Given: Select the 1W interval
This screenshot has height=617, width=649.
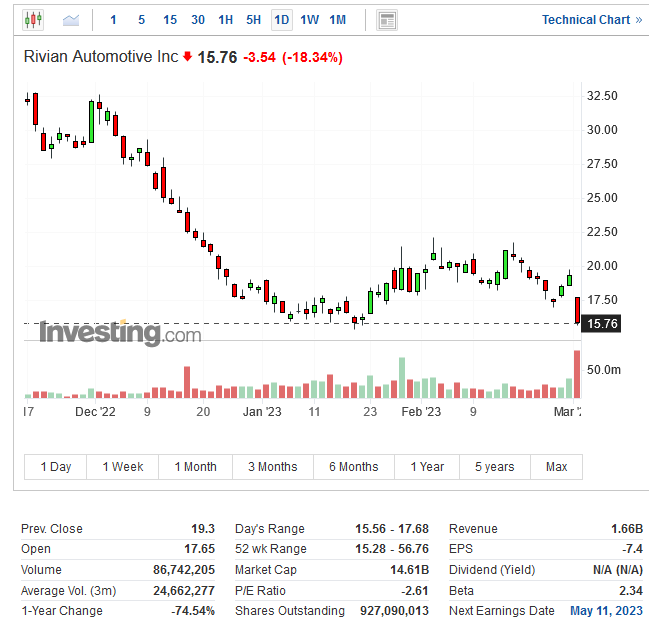Looking at the screenshot, I should (x=310, y=20).
